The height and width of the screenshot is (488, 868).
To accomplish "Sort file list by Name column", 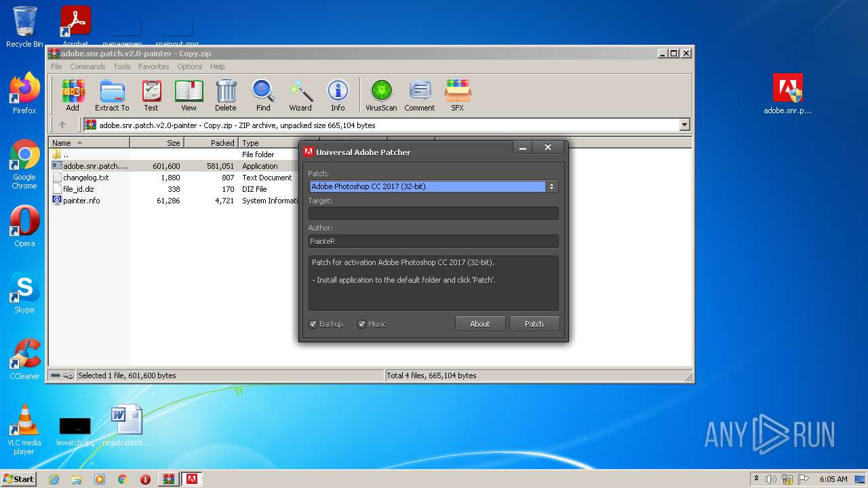I will click(89, 143).
